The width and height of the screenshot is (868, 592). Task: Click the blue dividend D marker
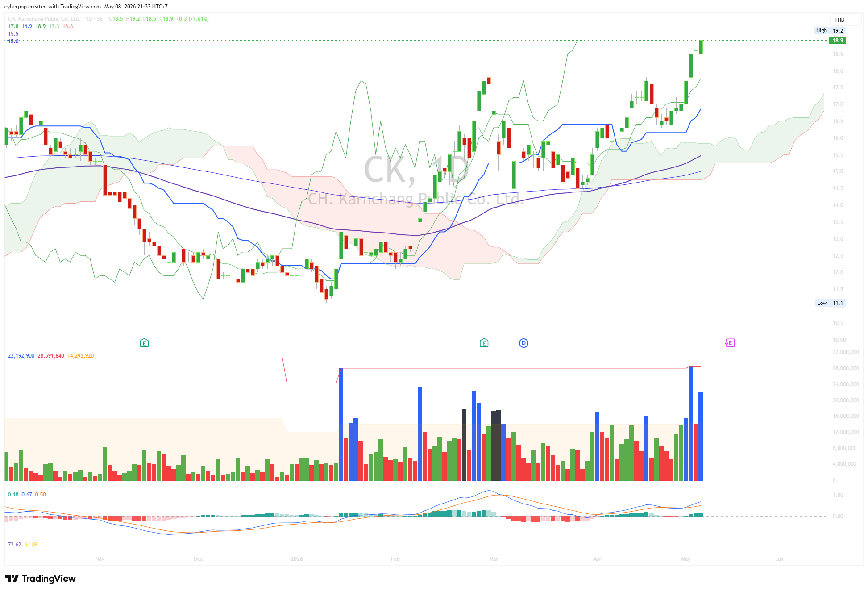[x=523, y=343]
